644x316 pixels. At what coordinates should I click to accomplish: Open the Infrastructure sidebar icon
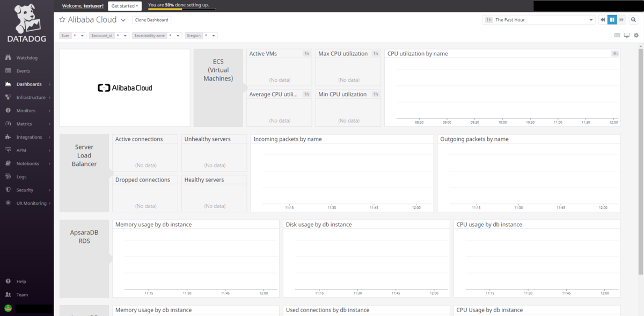[8, 97]
